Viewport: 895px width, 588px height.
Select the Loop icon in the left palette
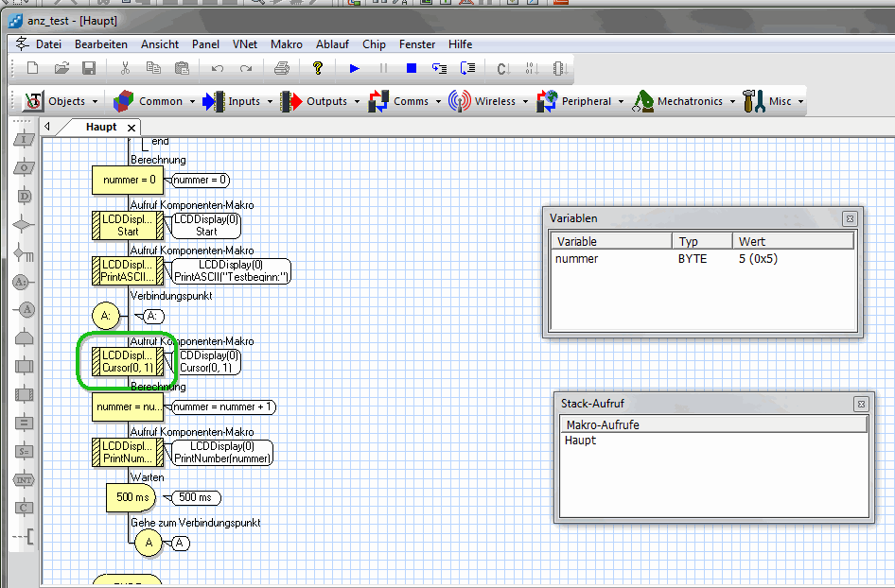click(x=24, y=338)
